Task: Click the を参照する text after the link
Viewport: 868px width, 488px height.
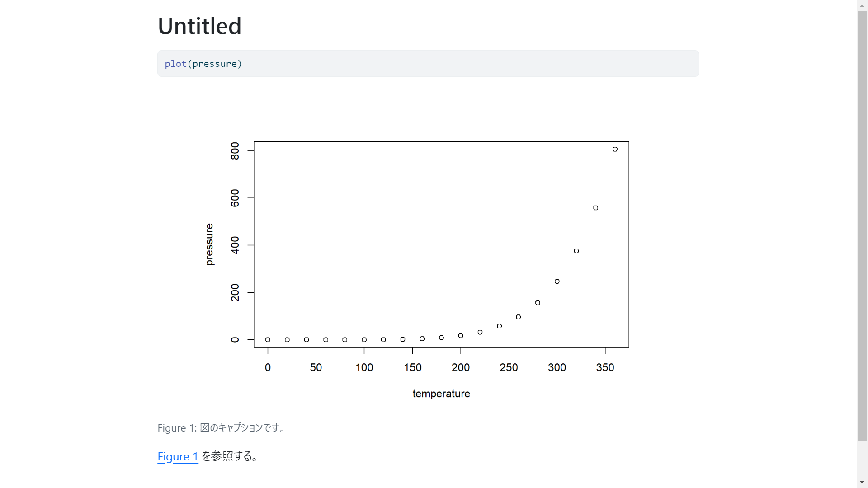Action: pyautogui.click(x=231, y=456)
